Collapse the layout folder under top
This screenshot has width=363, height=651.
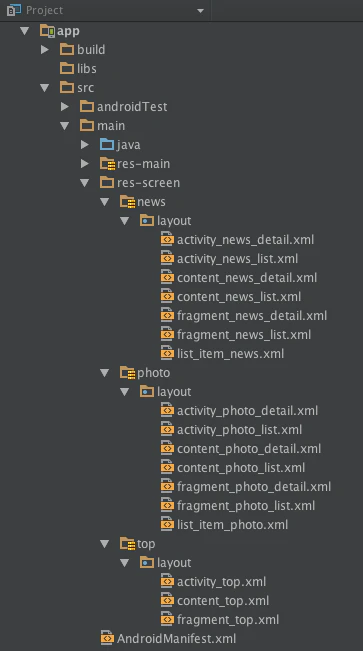124,563
